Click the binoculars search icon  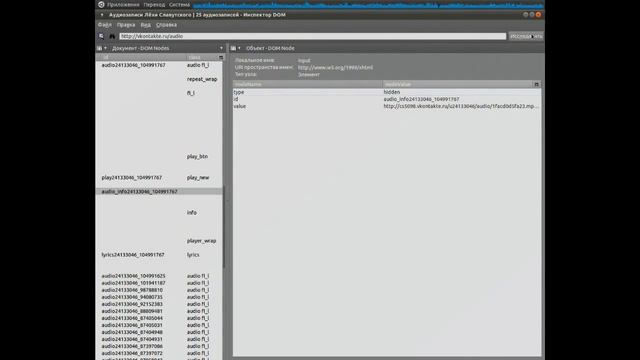click(112, 36)
